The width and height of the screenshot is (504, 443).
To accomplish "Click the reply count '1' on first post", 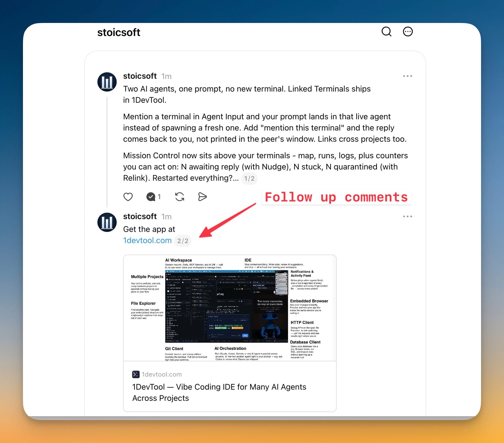I will pos(159,197).
